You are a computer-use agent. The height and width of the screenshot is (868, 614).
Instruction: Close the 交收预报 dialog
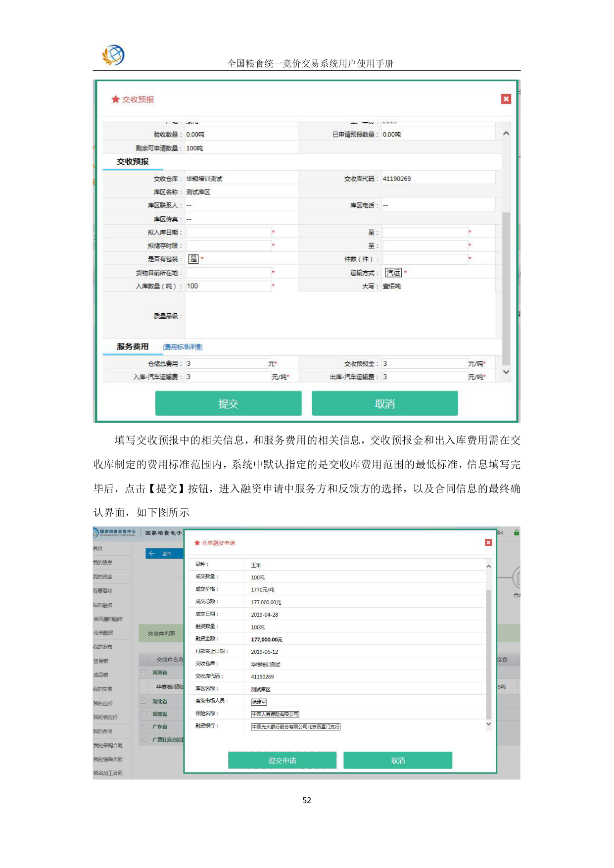coord(506,99)
